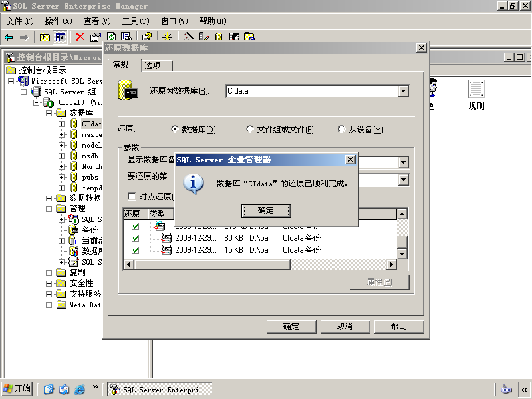The image size is (532, 399).
Task: Expand the 安全性 tree node
Action: (x=49, y=283)
